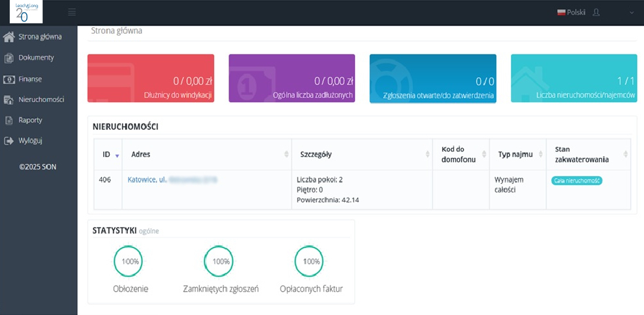The width and height of the screenshot is (644, 315).
Task: Click the Dokumenty documents icon in sidebar
Action: click(9, 58)
